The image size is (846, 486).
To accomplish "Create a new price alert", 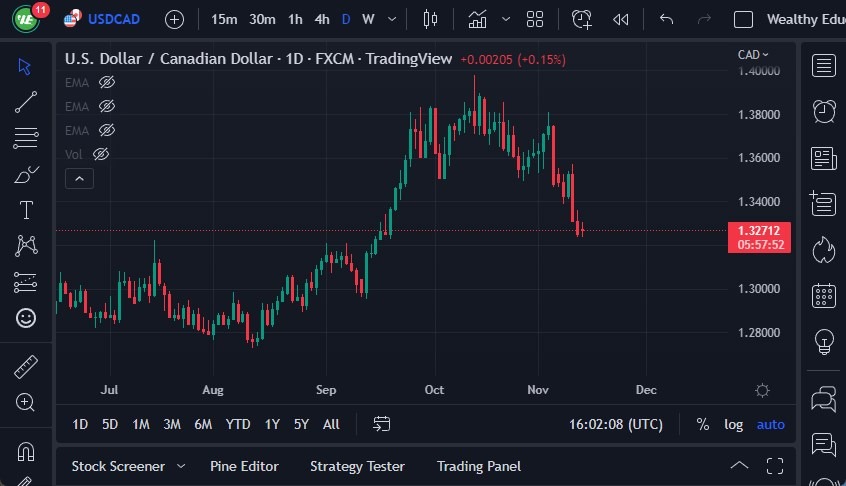I will coord(582,19).
